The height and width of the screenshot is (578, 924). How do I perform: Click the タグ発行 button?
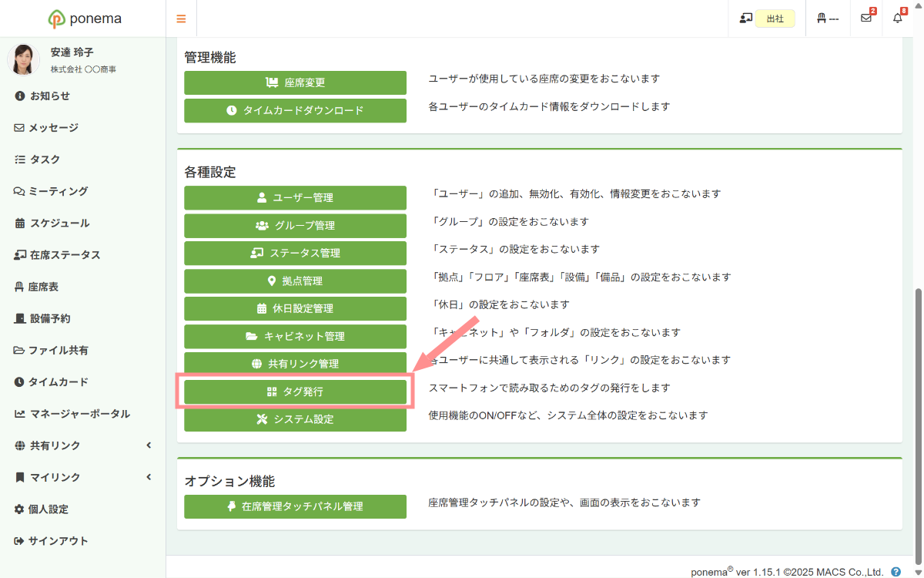(295, 391)
